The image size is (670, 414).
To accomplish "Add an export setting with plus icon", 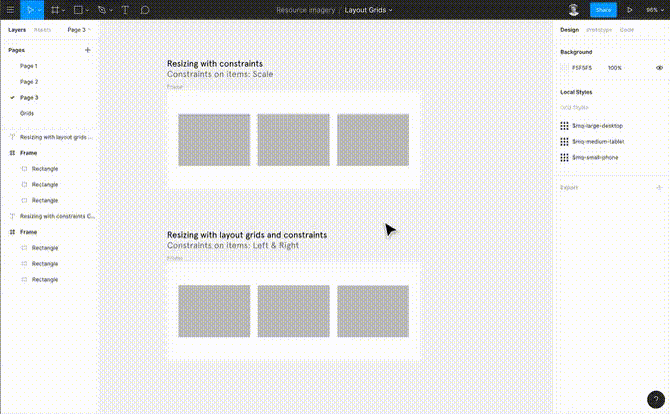I will tap(659, 188).
